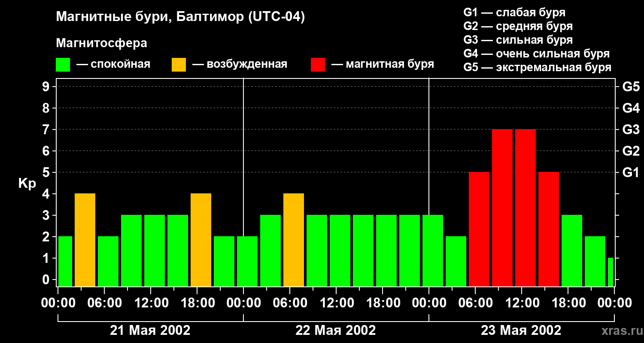The image size is (644, 343).
Task: Click the red bar starting at 06:00, 23 Мая
Action: click(479, 229)
